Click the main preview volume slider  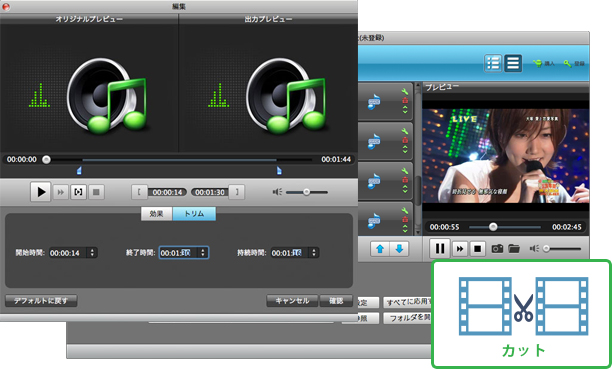point(562,249)
